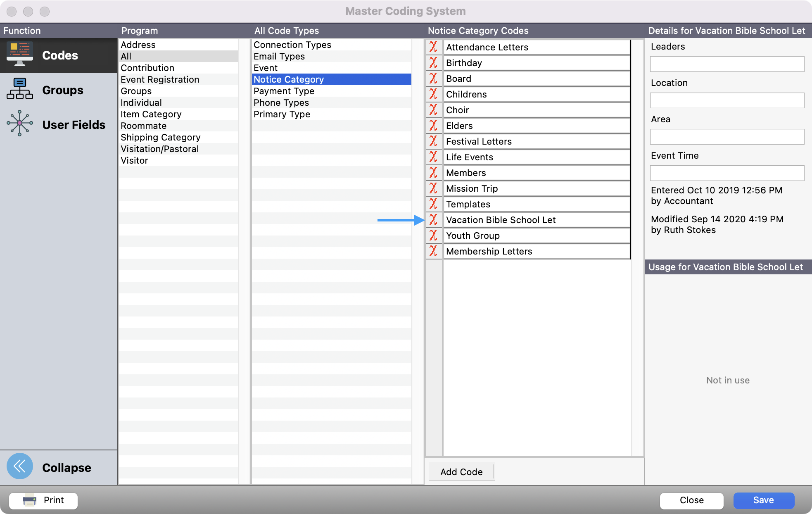The width and height of the screenshot is (812, 514).
Task: Click the Event Time field
Action: tap(727, 173)
